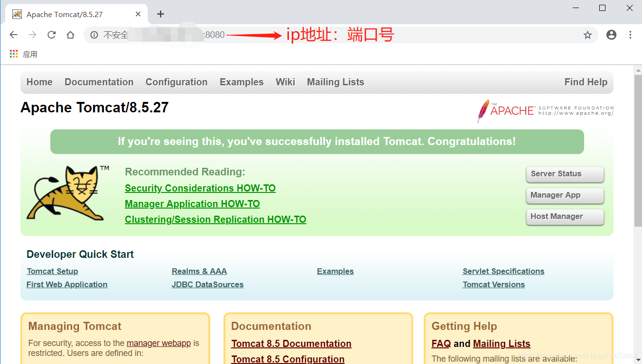
Task: Click the Developer Quick Start heading
Action: click(80, 255)
